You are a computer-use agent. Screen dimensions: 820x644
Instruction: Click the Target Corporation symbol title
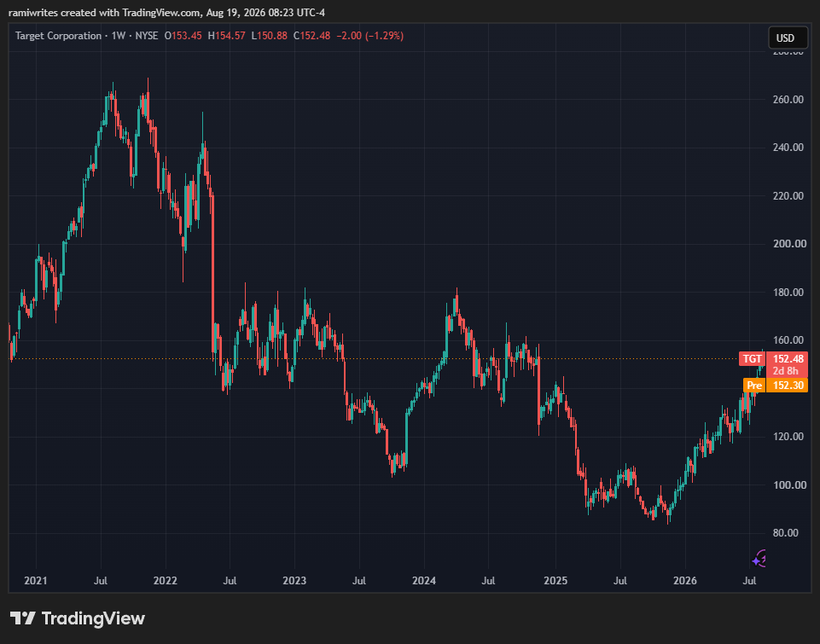click(x=58, y=36)
